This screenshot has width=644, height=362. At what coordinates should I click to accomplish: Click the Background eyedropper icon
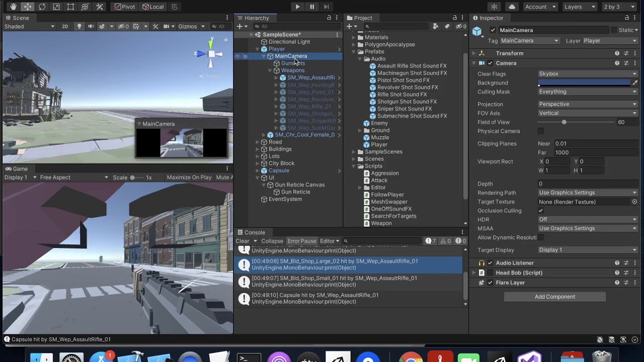(x=635, y=83)
